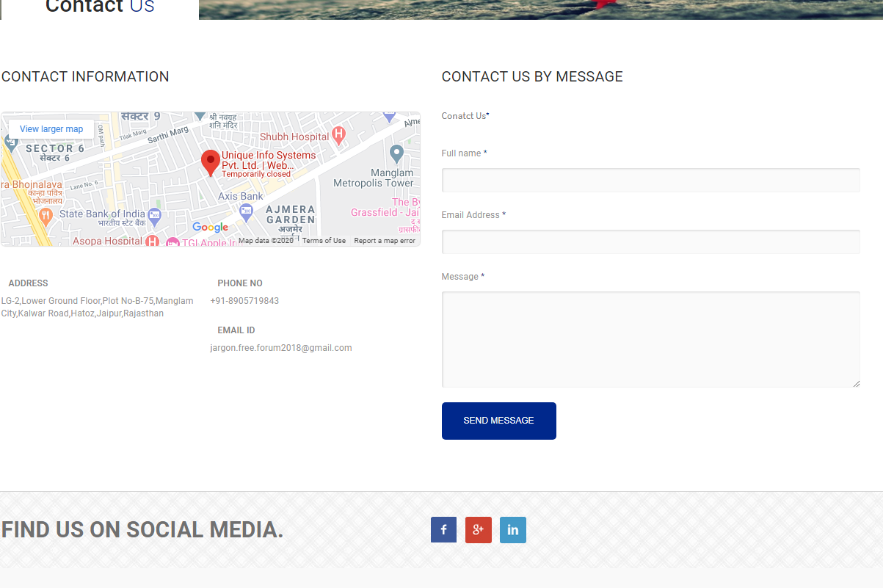Open the Facebook social media icon
Screen dimensions: 883x588
point(443,530)
